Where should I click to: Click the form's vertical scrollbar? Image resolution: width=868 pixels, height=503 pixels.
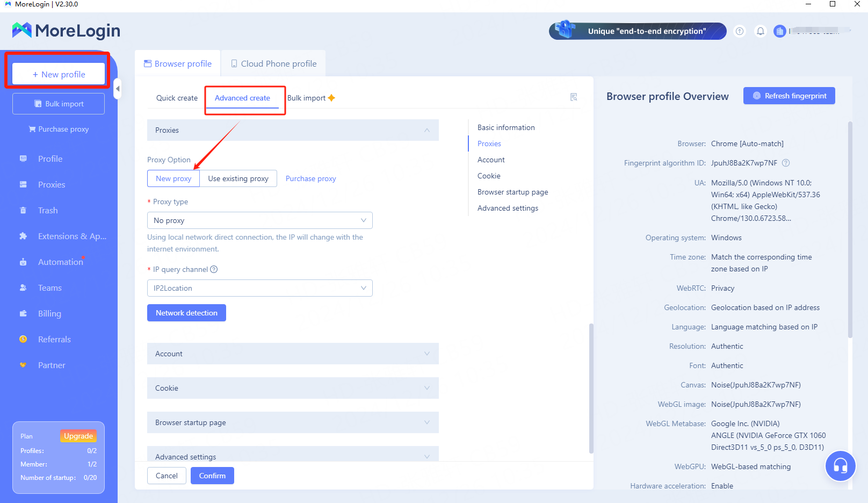pyautogui.click(x=591, y=387)
